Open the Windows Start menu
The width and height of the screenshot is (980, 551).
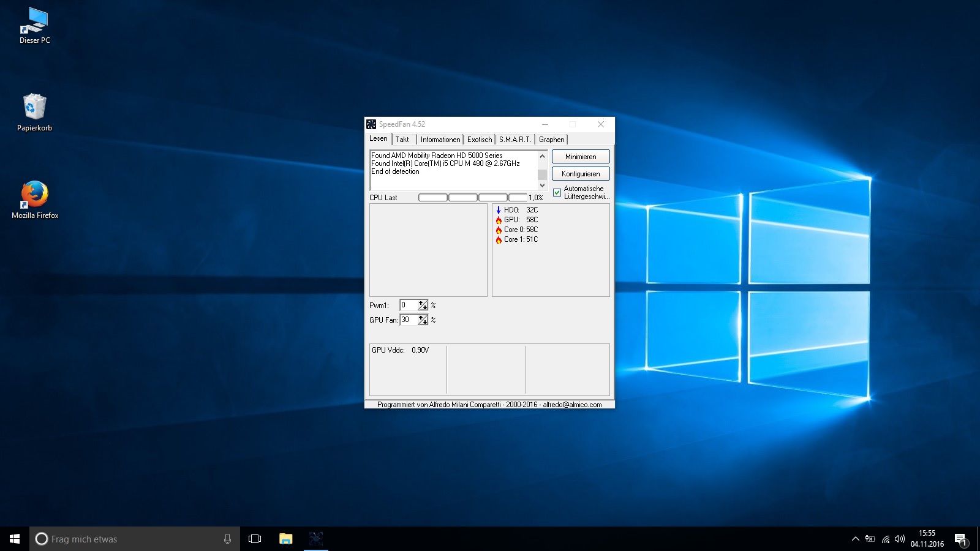15,539
